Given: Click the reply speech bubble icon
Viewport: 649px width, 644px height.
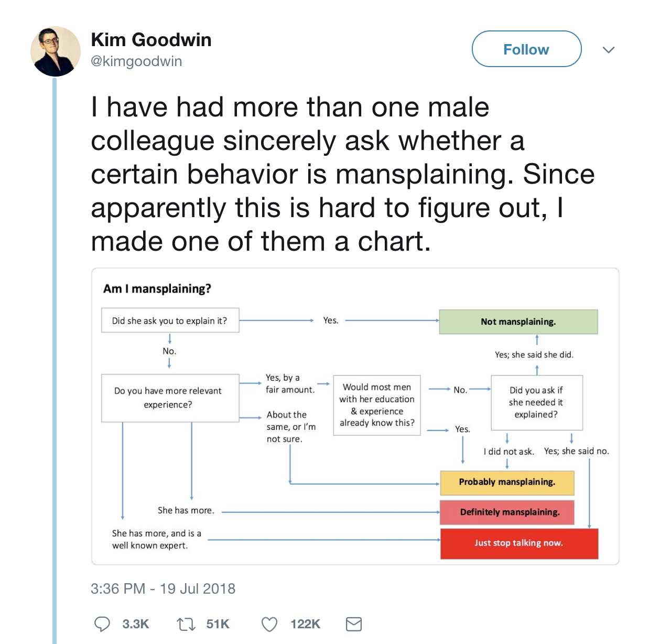Looking at the screenshot, I should pyautogui.click(x=102, y=624).
